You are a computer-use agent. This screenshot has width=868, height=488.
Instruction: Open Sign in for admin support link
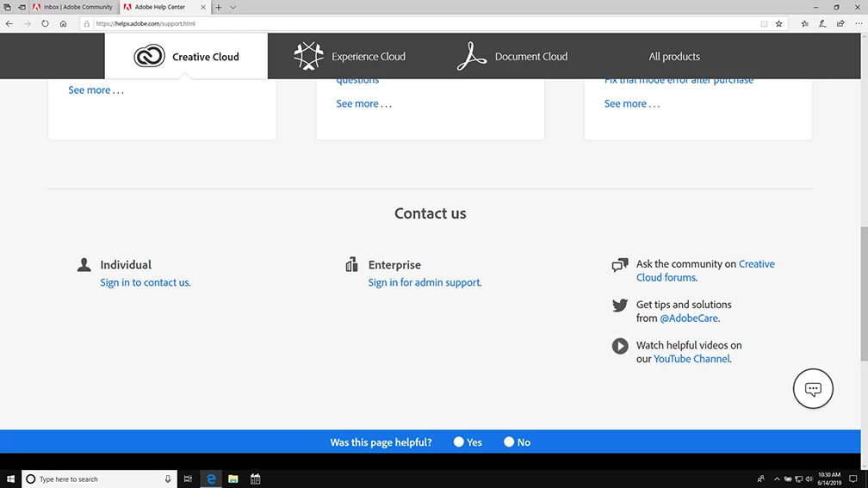pos(425,282)
